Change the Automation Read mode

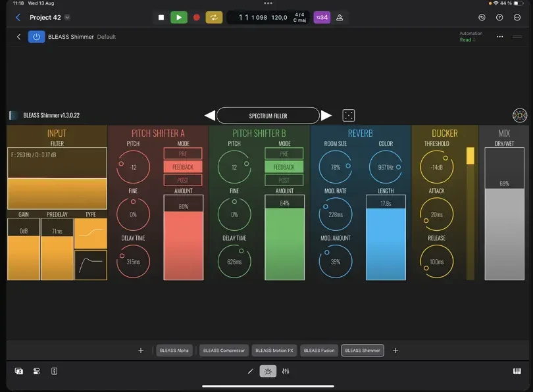[x=467, y=39]
